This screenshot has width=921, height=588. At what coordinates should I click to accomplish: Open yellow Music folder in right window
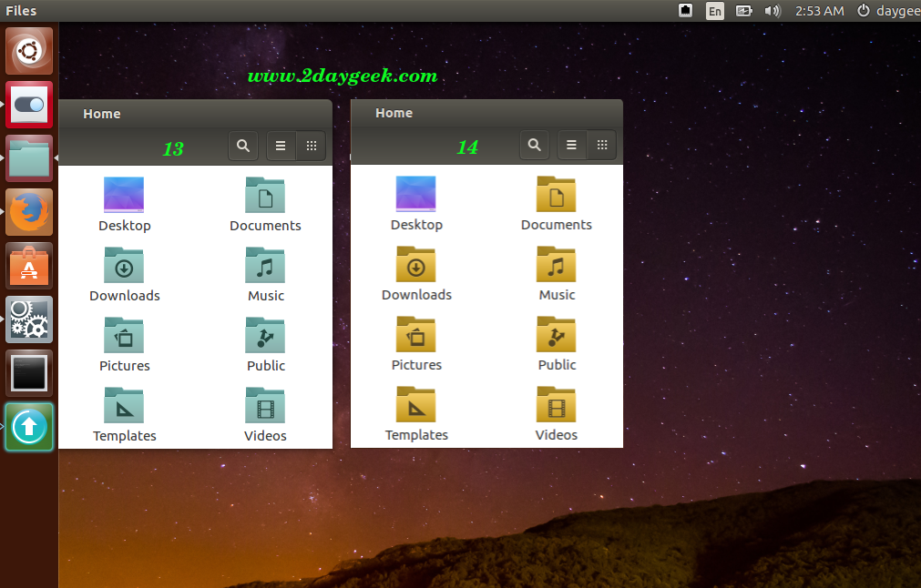556,264
